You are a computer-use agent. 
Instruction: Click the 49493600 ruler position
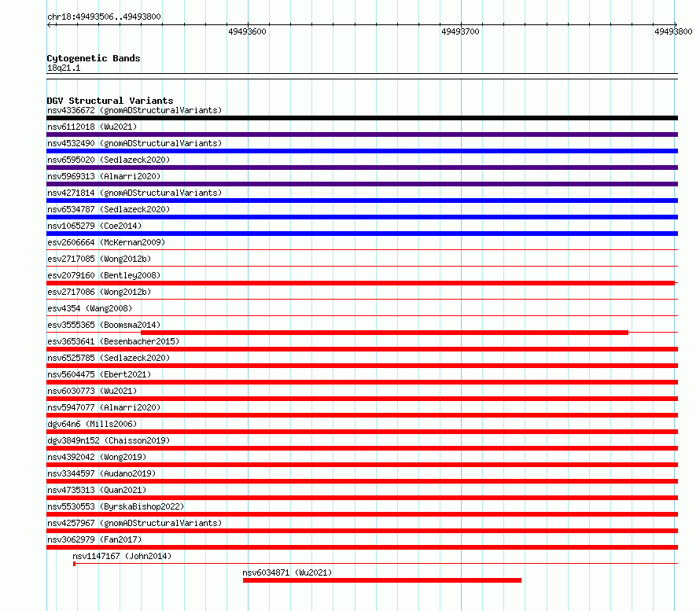pyautogui.click(x=247, y=31)
